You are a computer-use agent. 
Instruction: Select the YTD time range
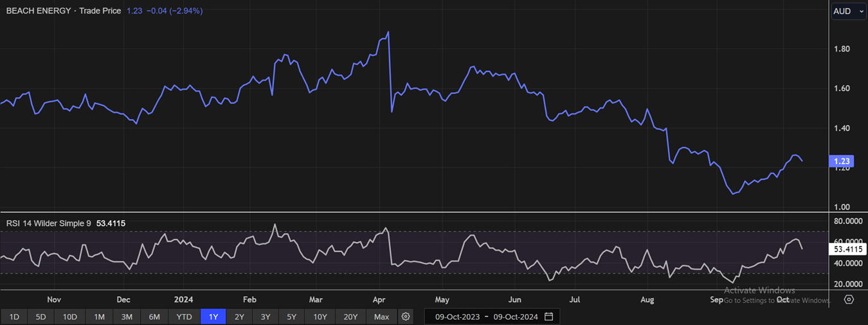(x=184, y=317)
